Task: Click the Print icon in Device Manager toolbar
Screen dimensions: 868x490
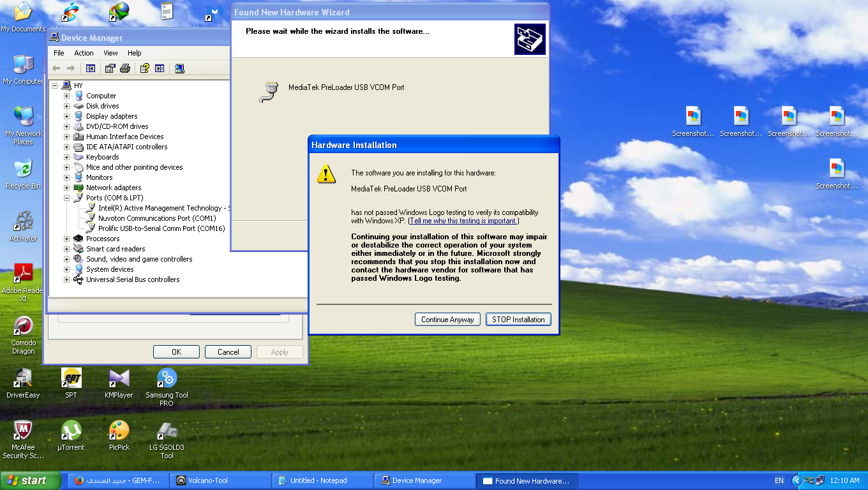Action: tap(125, 68)
